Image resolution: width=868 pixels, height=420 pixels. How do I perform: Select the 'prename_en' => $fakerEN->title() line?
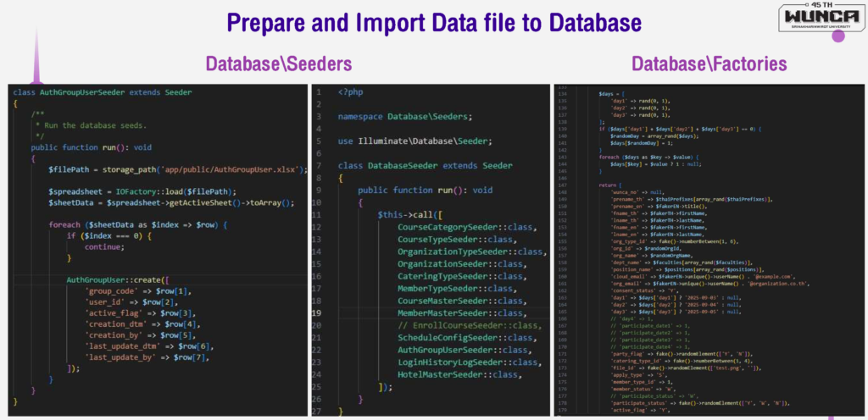point(659,206)
